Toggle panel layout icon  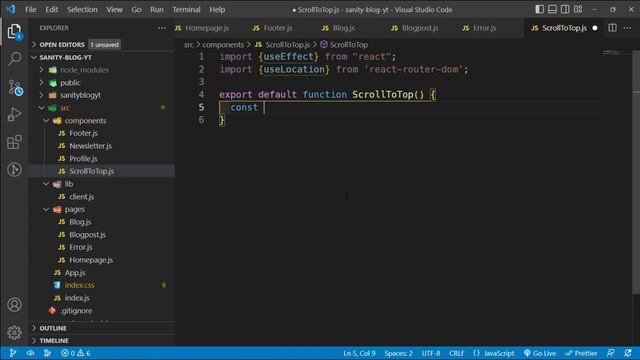[x=552, y=9]
